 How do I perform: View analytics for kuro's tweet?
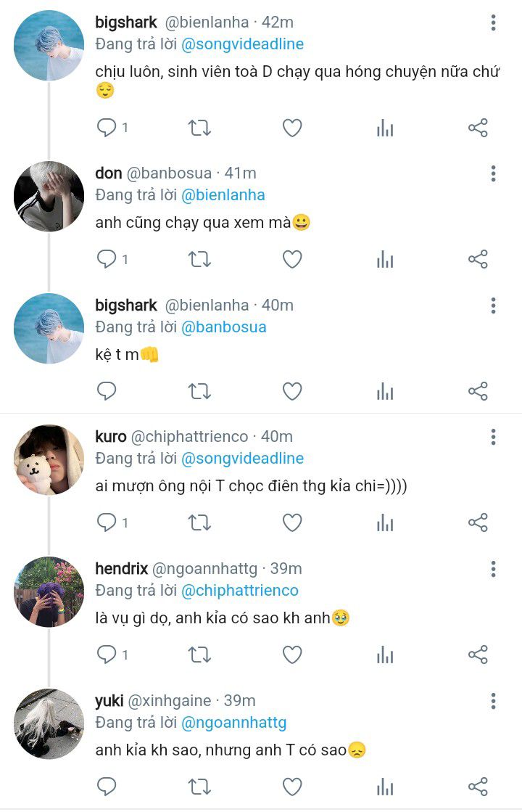[385, 522]
